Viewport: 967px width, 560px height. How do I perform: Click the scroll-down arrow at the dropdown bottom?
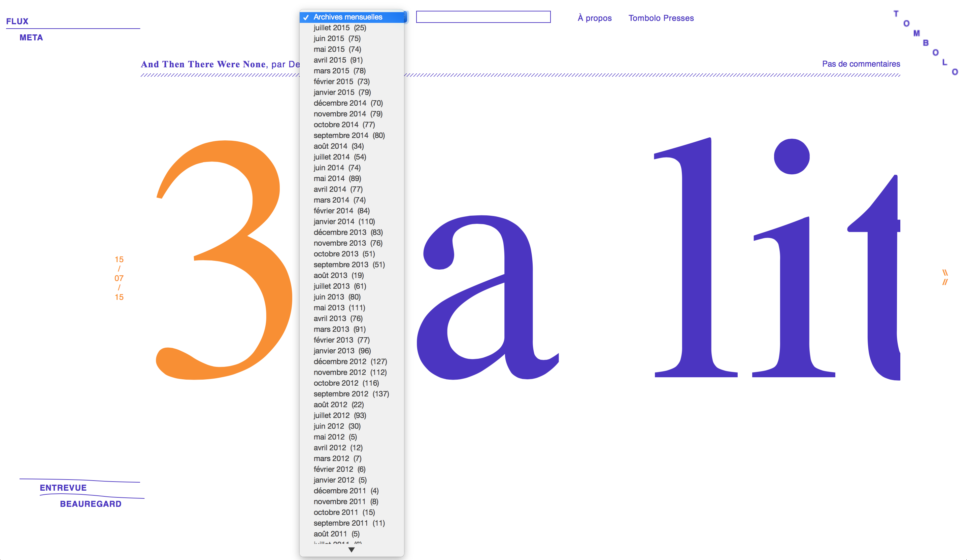[x=351, y=550]
